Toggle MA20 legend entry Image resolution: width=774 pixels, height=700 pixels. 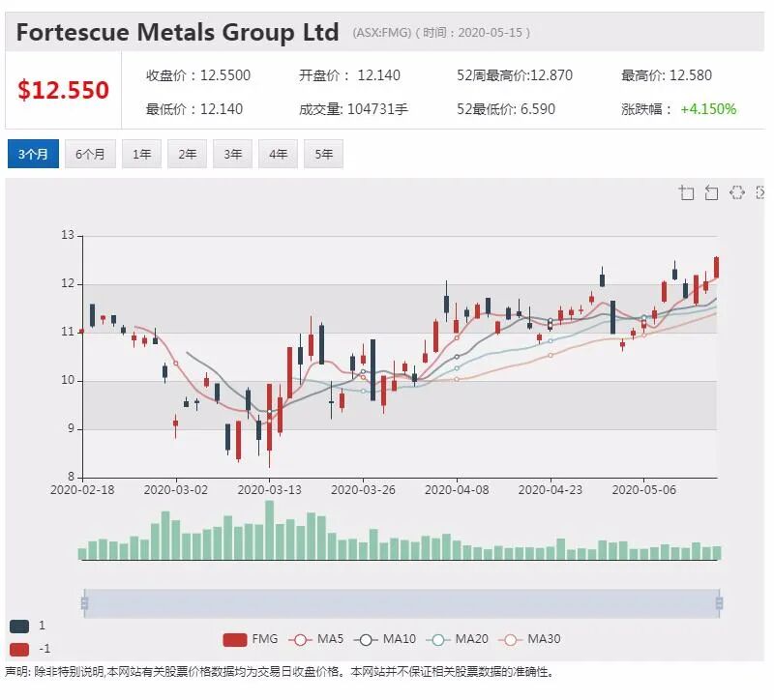point(457,639)
